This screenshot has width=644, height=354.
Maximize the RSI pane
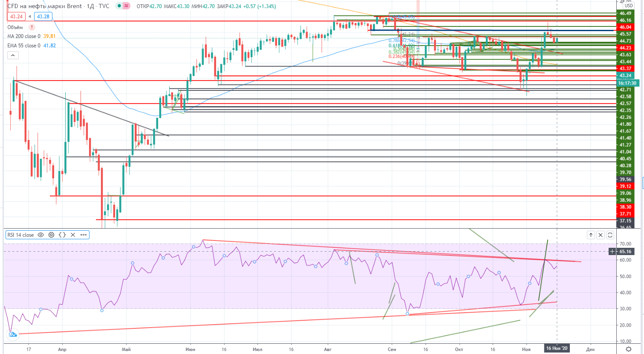[610, 235]
